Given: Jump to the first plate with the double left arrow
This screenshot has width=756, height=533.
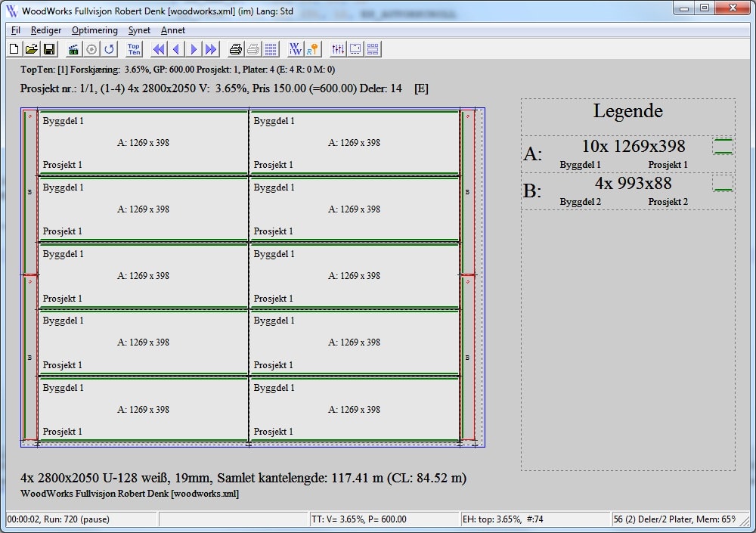Looking at the screenshot, I should click(159, 48).
